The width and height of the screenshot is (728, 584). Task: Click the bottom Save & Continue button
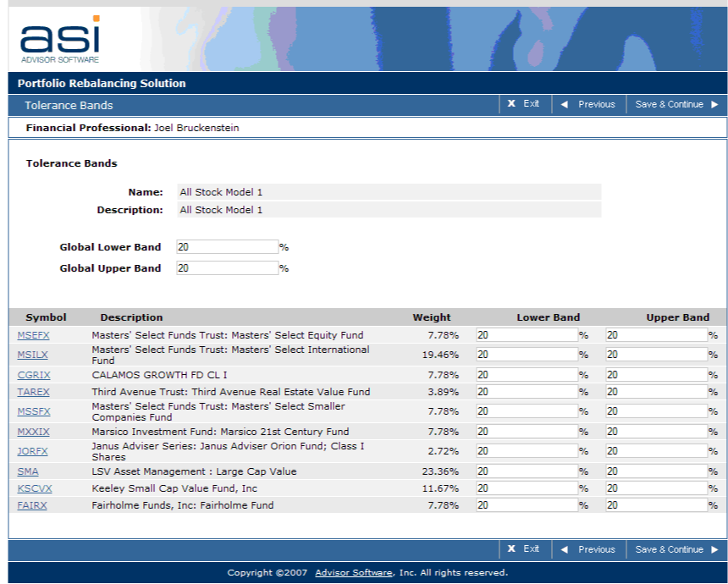(x=676, y=549)
